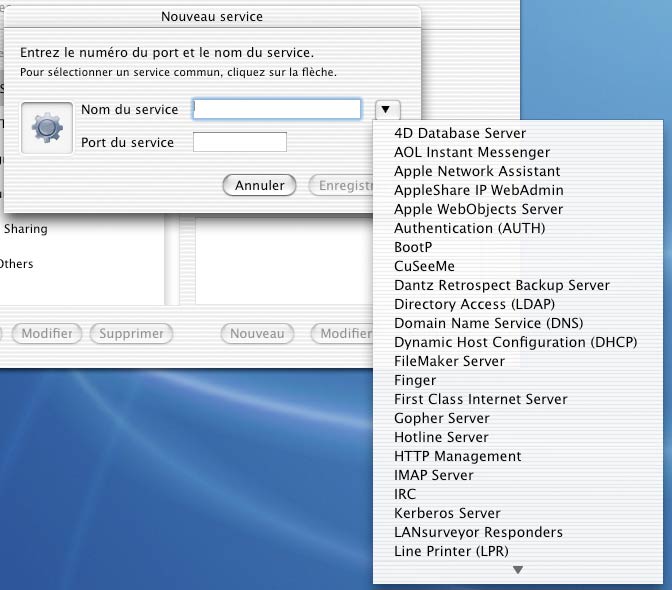The height and width of the screenshot is (590, 672).
Task: Click the menu's bottom scroll arrow
Action: pos(518,570)
